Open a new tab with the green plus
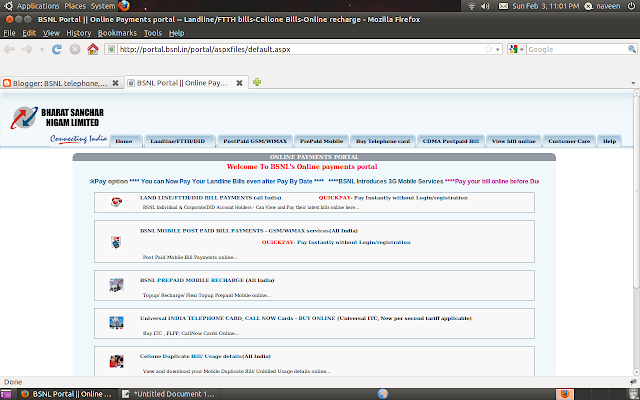The image size is (640, 400). click(x=257, y=82)
